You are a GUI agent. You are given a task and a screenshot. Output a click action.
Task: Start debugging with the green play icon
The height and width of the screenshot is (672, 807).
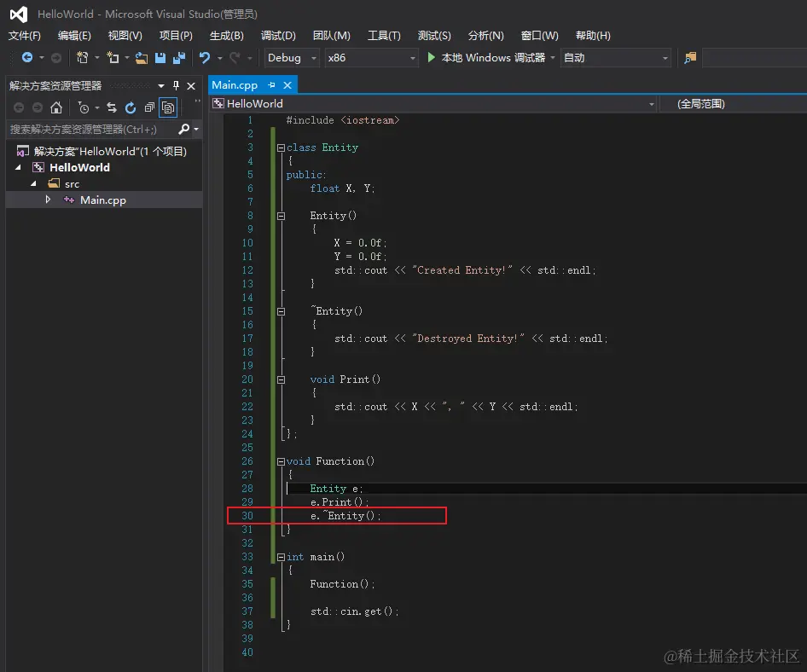click(432, 57)
